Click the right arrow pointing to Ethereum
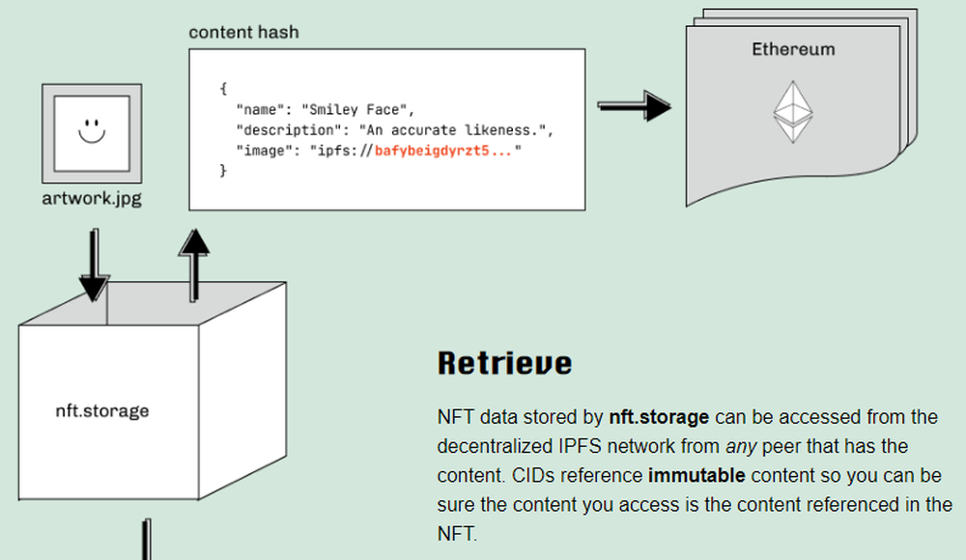 click(x=634, y=105)
